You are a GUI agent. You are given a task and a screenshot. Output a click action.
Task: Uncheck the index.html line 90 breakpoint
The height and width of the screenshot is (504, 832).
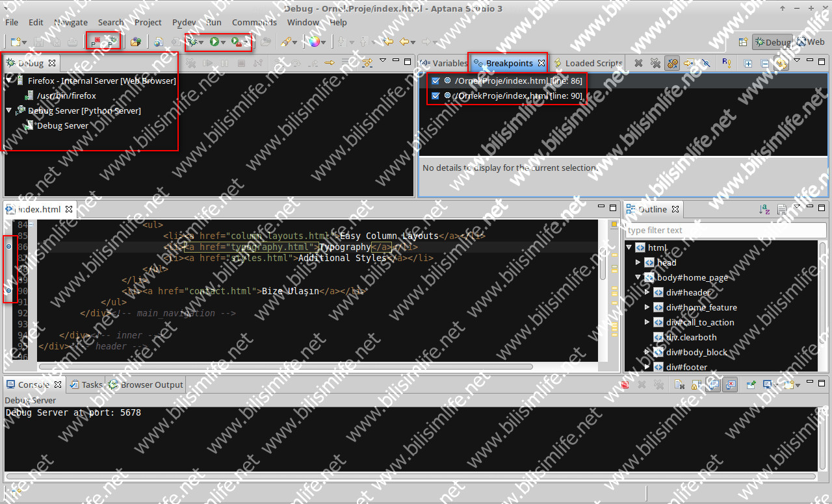435,96
